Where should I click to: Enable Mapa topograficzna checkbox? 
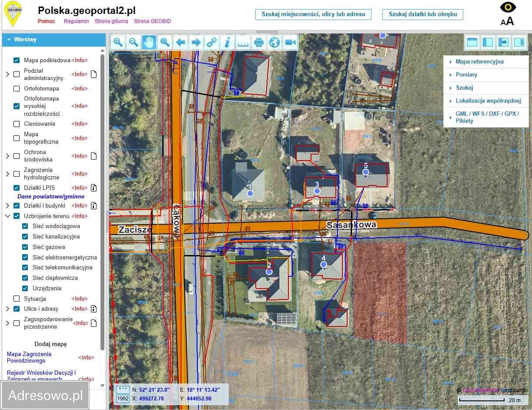pyautogui.click(x=17, y=138)
